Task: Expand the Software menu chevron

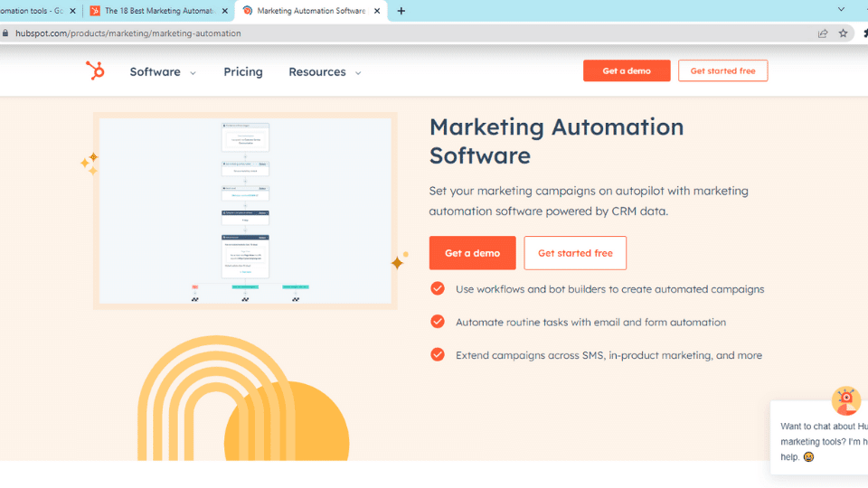Action: 193,73
